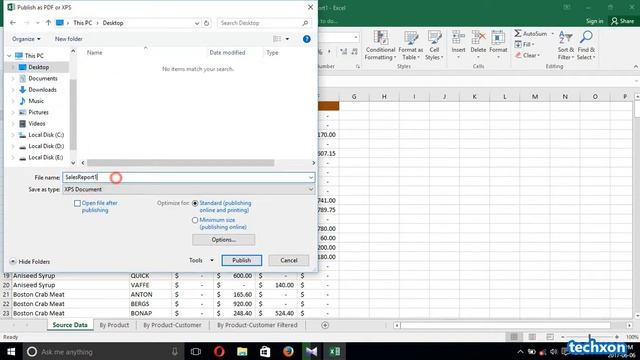Expand Local Disk (C:) tree node
The image size is (640, 360).
click(13, 135)
